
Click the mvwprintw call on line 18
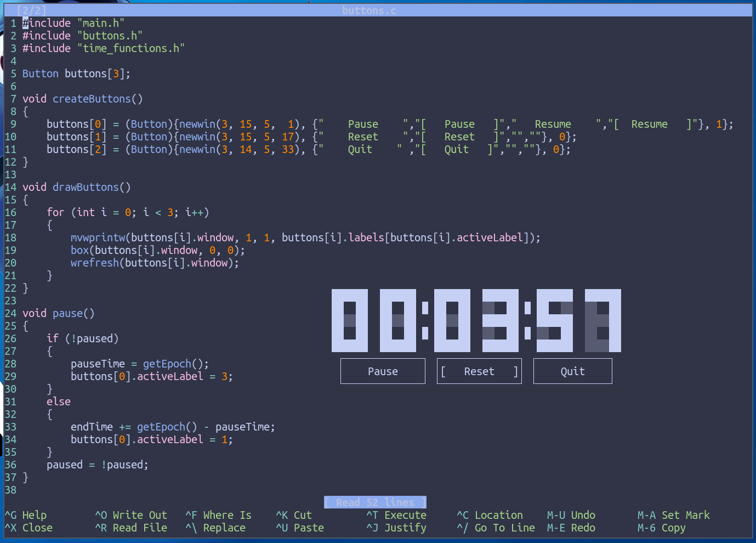tap(305, 237)
